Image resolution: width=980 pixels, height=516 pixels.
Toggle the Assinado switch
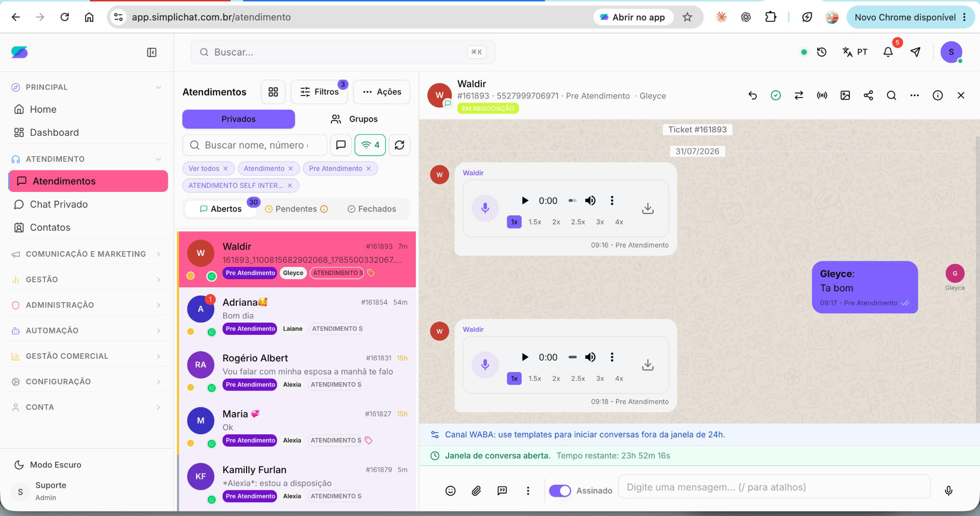(560, 490)
